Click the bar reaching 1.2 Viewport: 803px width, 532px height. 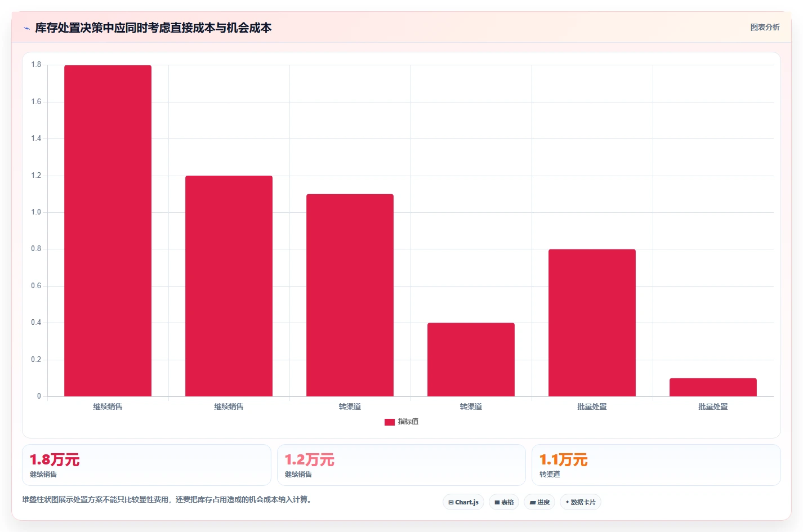coord(229,286)
